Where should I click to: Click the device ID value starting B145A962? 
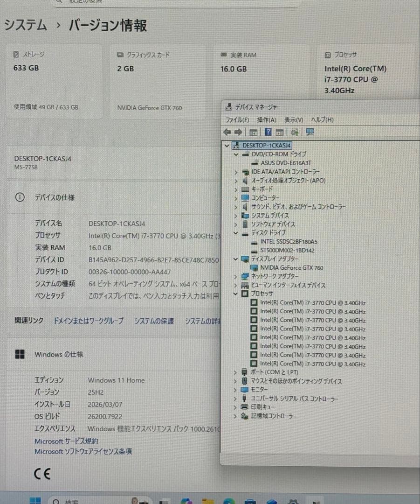coord(153,260)
